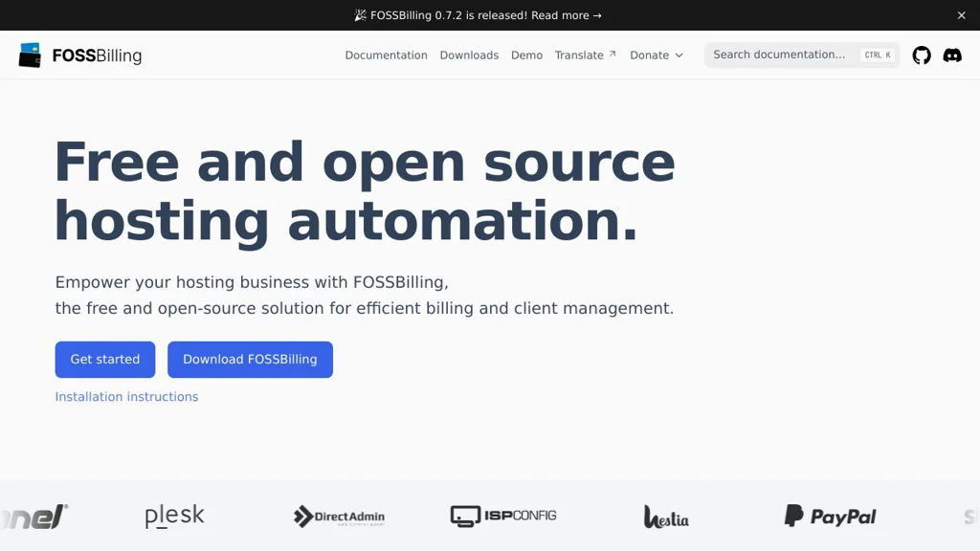
Task: Click the Download FOSSBilling button
Action: (x=250, y=360)
